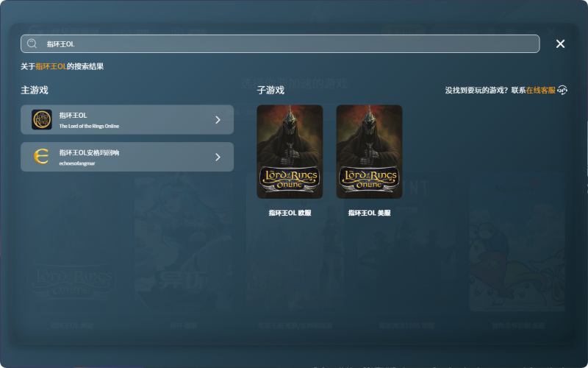This screenshot has width=588, height=368.
Task: Select the 指环王OL 美服 cover thumbnail
Action: tap(370, 152)
